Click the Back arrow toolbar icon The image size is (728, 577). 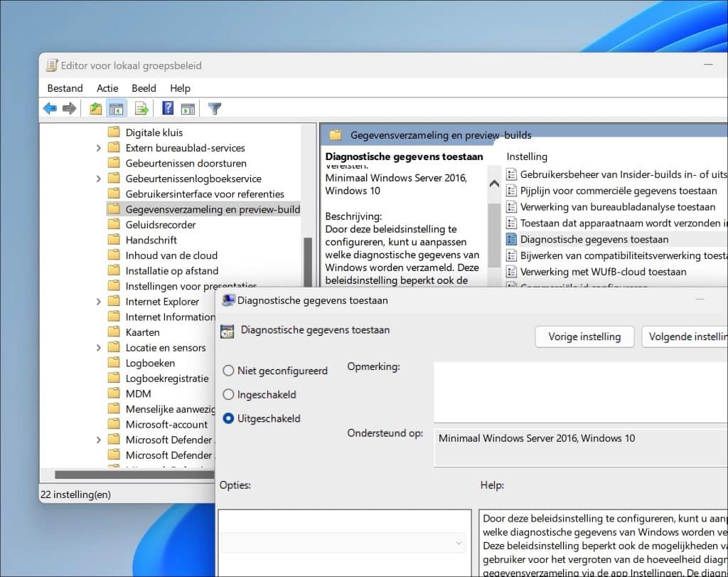coord(50,109)
